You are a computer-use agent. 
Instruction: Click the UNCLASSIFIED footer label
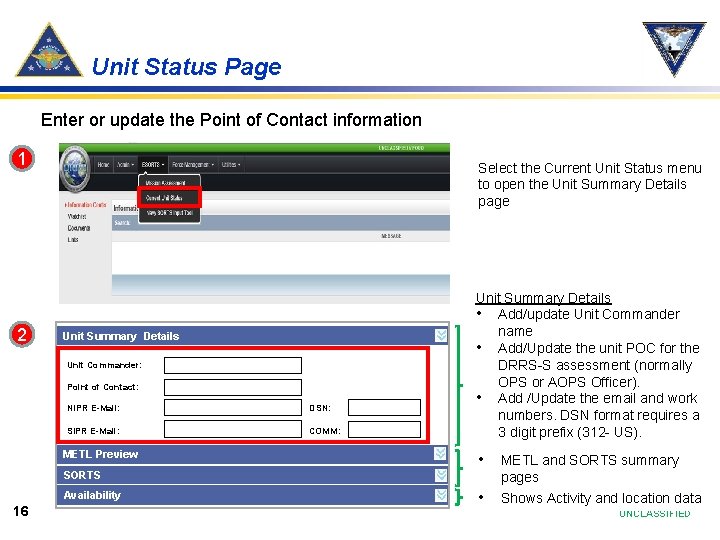[x=654, y=513]
